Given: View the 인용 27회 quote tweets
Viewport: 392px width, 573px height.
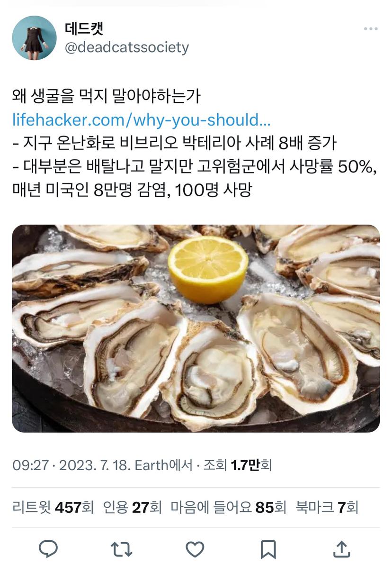Looking at the screenshot, I should [x=133, y=508].
